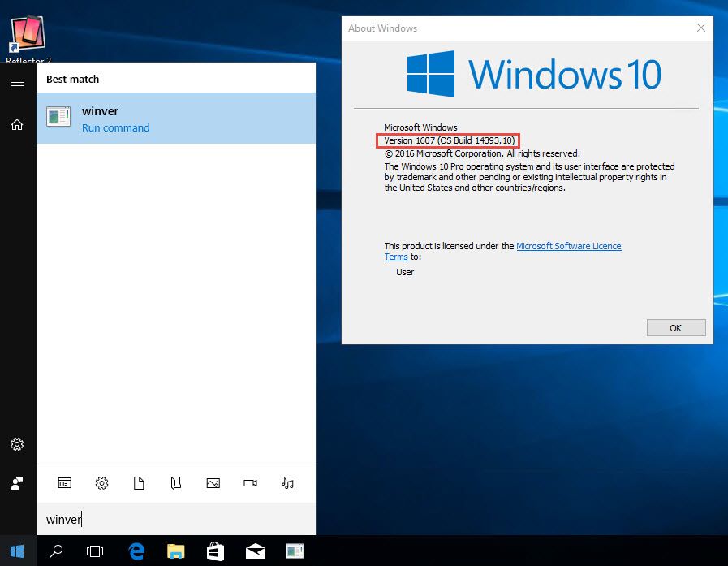Expand the search panel hamburger menu
This screenshot has width=728, height=566.
(x=17, y=85)
